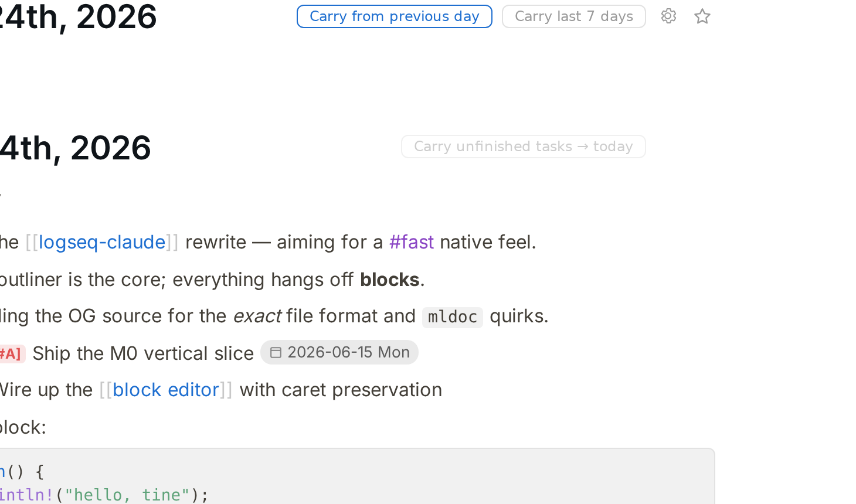
Task: Click the 24th, 2026 page heading
Action: [x=79, y=16]
